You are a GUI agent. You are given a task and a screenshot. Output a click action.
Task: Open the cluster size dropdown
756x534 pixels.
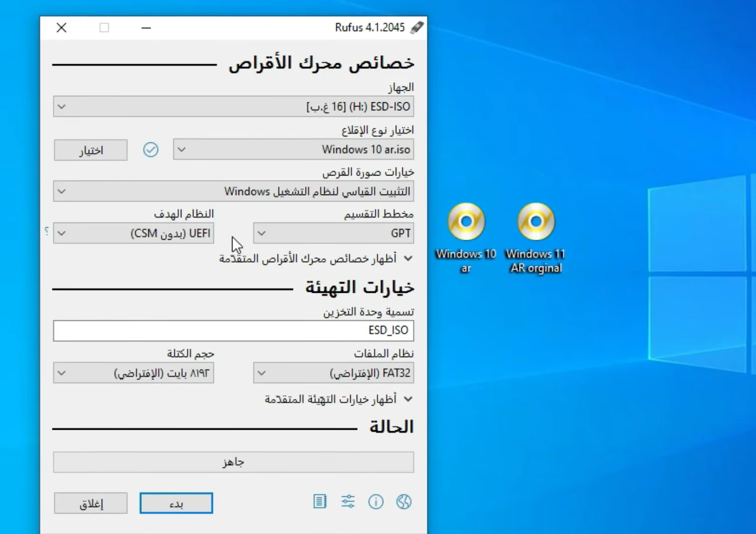point(134,373)
